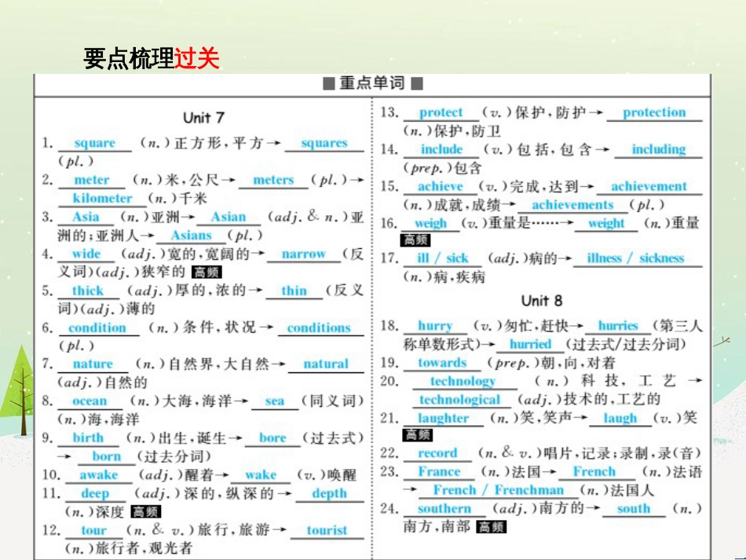Click the word tourist in item 12
746x560 pixels.
click(x=327, y=530)
